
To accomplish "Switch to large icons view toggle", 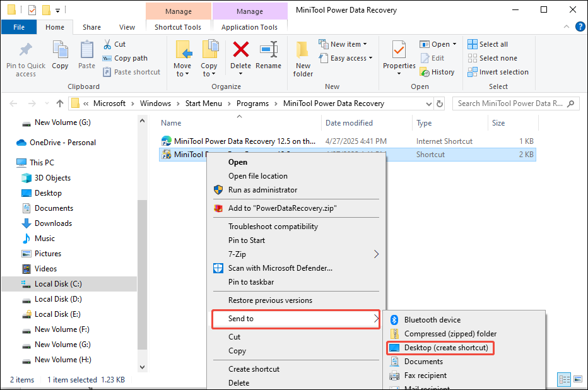I will tap(577, 379).
